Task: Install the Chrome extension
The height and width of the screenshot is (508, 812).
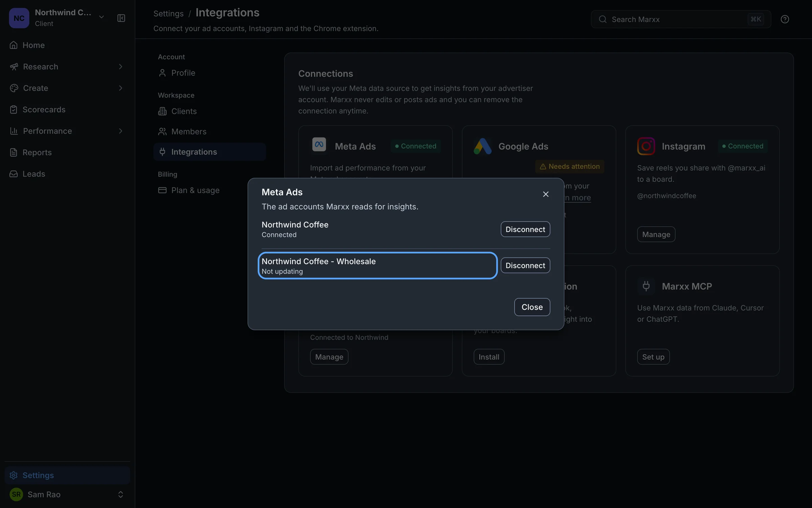Action: [489, 357]
